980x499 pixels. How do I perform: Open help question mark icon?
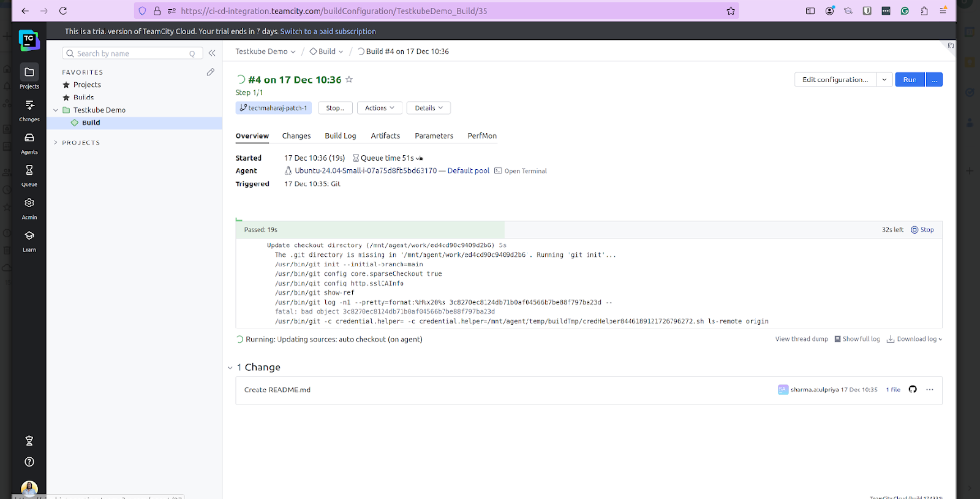point(29,462)
